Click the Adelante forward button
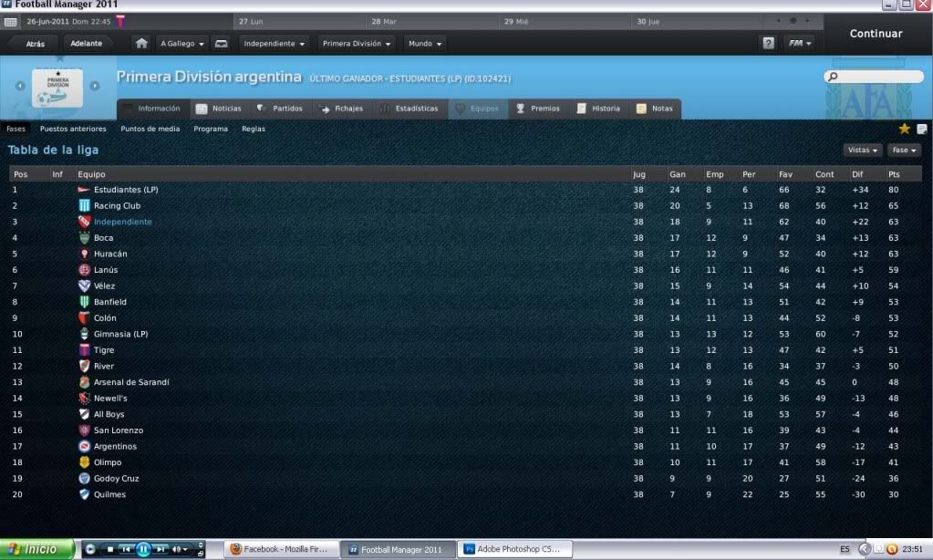This screenshot has width=933, height=560. click(x=87, y=44)
